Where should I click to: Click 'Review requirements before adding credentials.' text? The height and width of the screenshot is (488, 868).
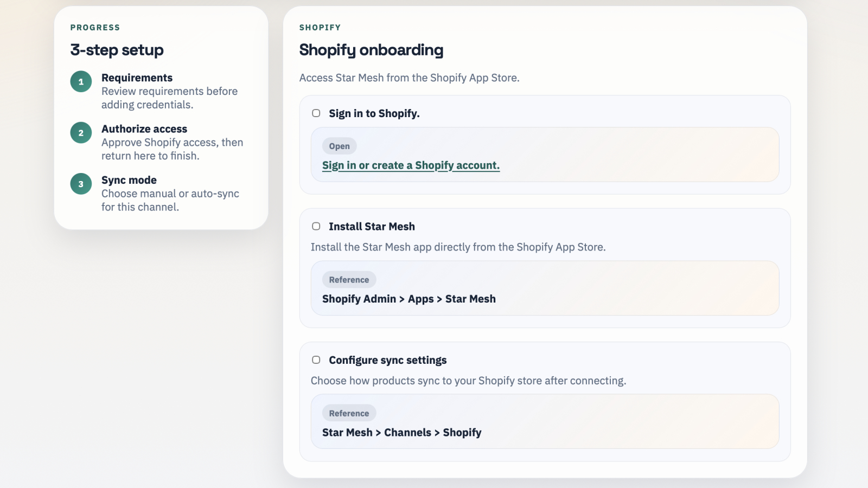[x=169, y=98]
